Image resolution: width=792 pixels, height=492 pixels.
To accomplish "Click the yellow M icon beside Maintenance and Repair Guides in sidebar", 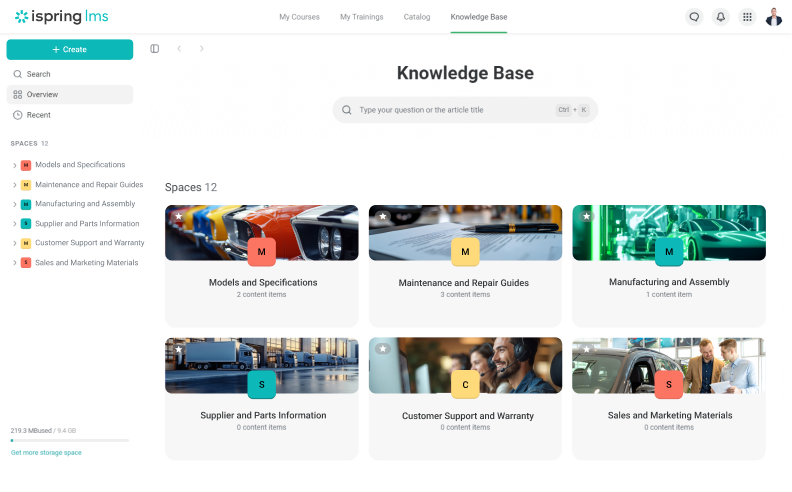I will pyautogui.click(x=26, y=185).
